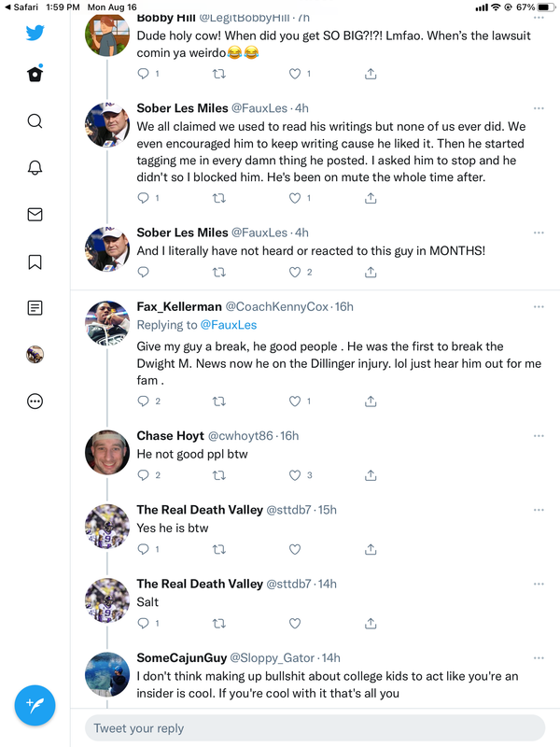Open more menu on SomeCajunGuy's tweet
Image resolution: width=560 pixels, height=747 pixels.
[539, 657]
